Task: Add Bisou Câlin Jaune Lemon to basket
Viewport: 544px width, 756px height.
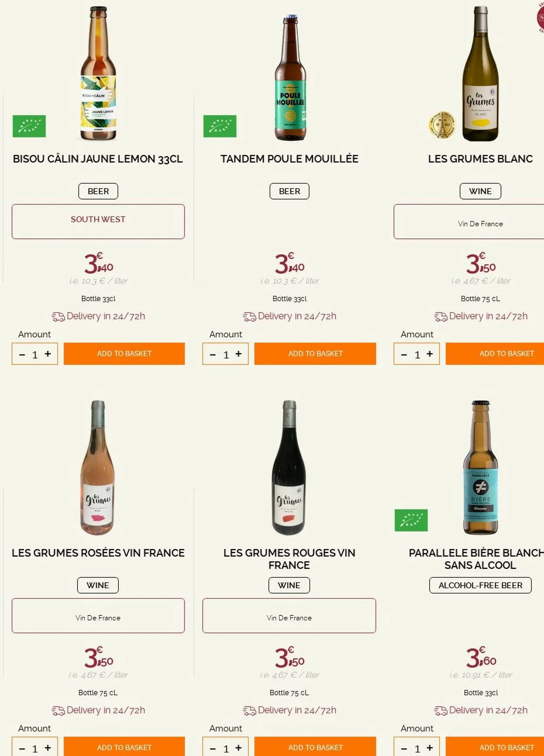Action: [124, 354]
